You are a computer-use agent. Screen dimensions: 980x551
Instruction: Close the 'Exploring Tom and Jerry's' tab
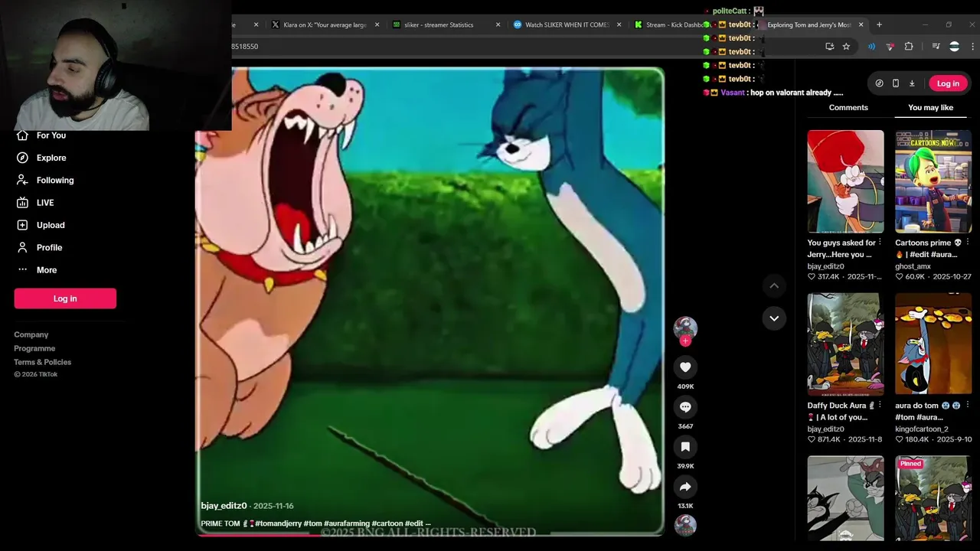click(861, 24)
